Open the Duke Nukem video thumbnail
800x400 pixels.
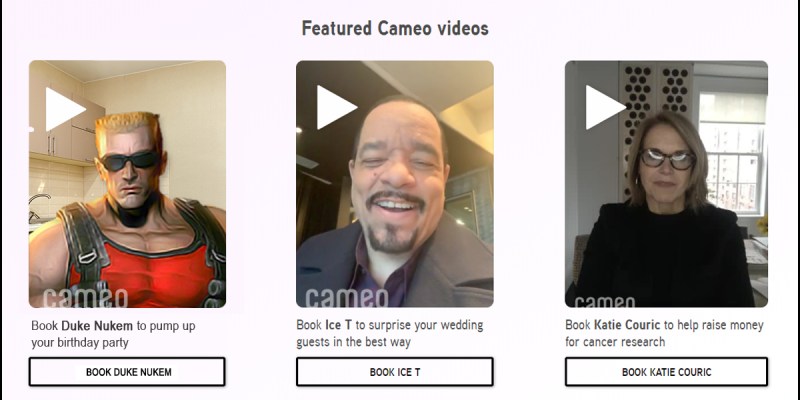[127, 184]
